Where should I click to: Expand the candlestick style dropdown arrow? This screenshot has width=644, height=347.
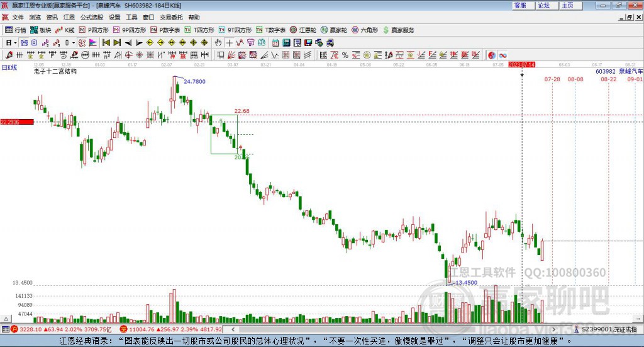(x=74, y=43)
